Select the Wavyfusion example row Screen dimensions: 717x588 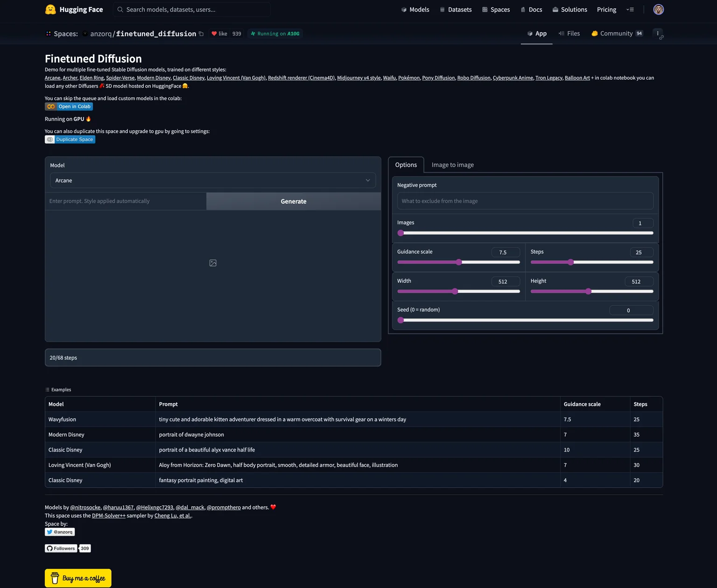(x=354, y=419)
